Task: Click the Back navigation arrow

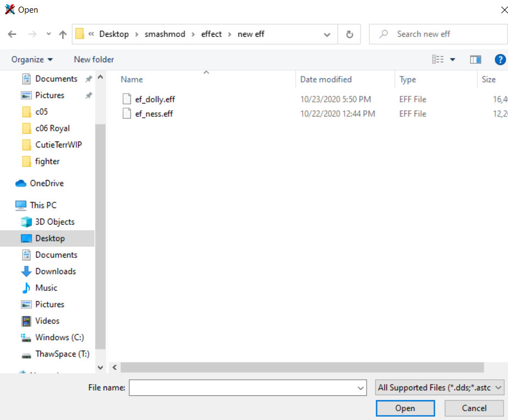Action: coord(12,34)
